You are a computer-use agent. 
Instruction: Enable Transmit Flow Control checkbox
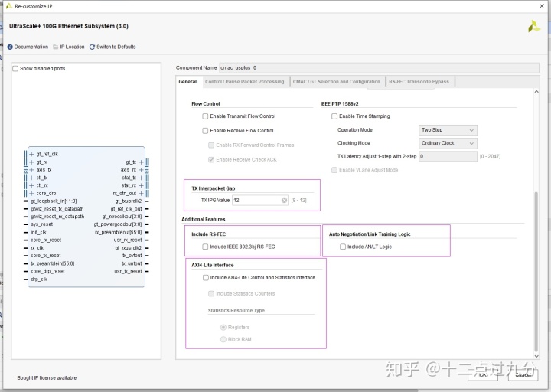click(x=205, y=116)
